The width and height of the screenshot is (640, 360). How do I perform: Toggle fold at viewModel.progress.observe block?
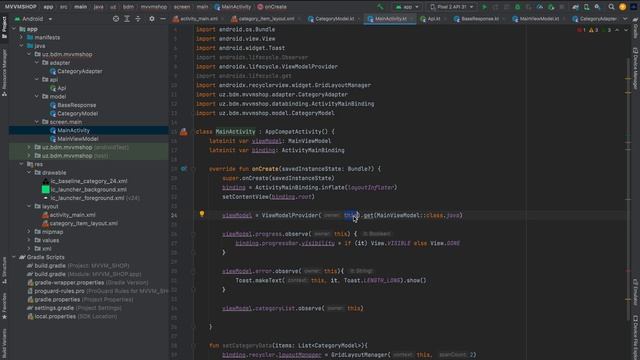coord(193,234)
